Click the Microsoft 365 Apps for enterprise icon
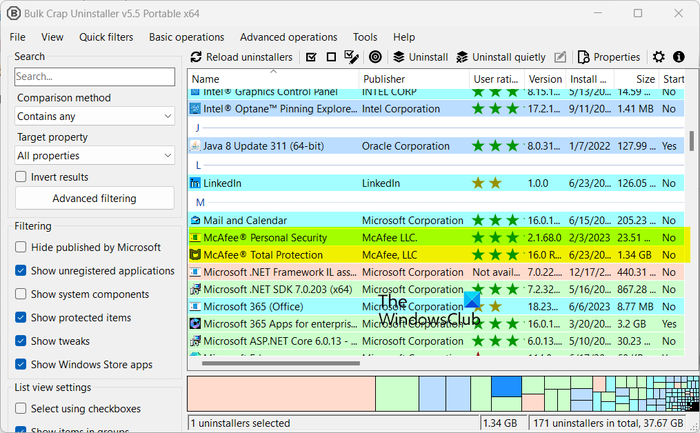 (195, 324)
